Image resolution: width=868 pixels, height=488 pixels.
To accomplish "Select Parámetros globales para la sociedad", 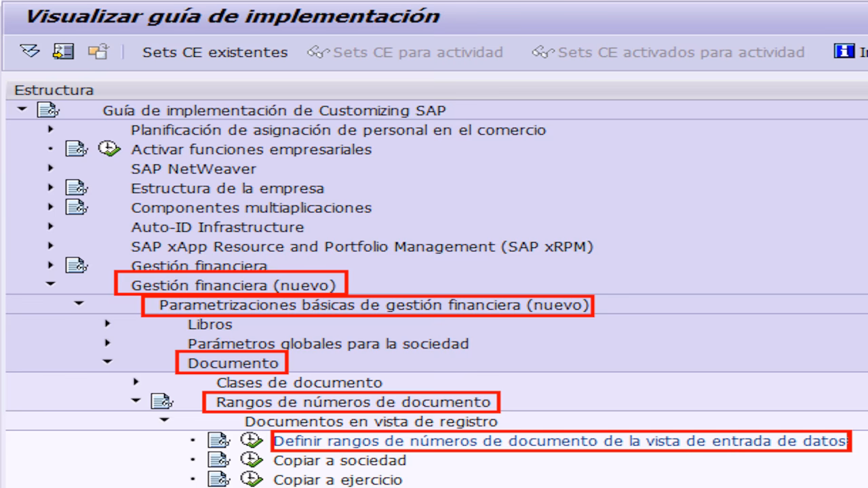I will 328,344.
